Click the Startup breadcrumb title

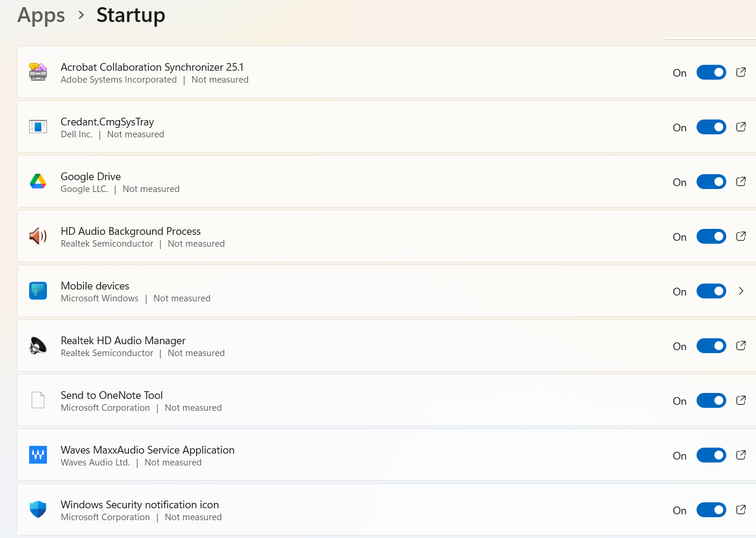pyautogui.click(x=131, y=15)
